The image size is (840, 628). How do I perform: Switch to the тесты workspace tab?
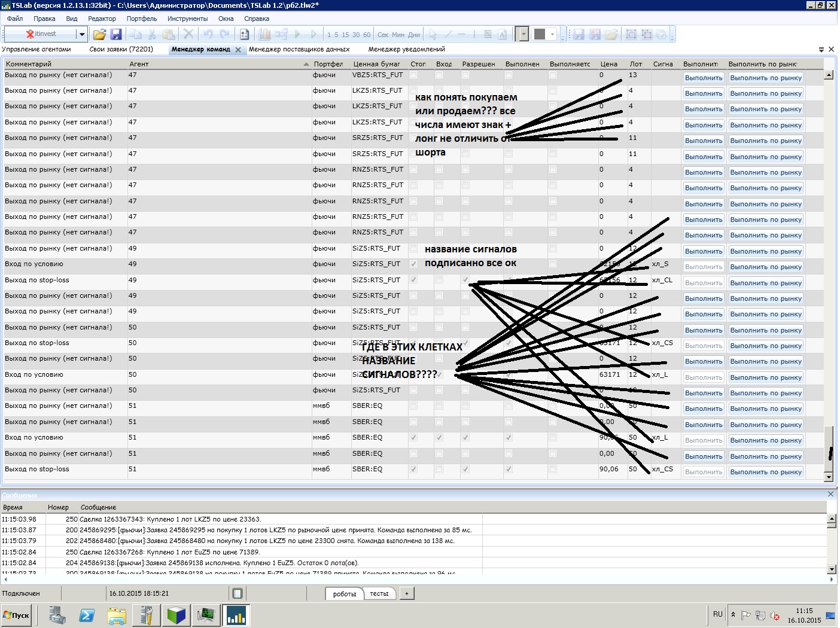tap(379, 594)
